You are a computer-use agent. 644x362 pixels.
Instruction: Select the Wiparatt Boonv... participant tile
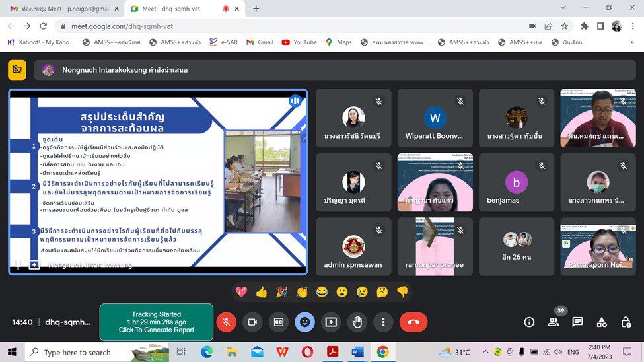point(435,118)
